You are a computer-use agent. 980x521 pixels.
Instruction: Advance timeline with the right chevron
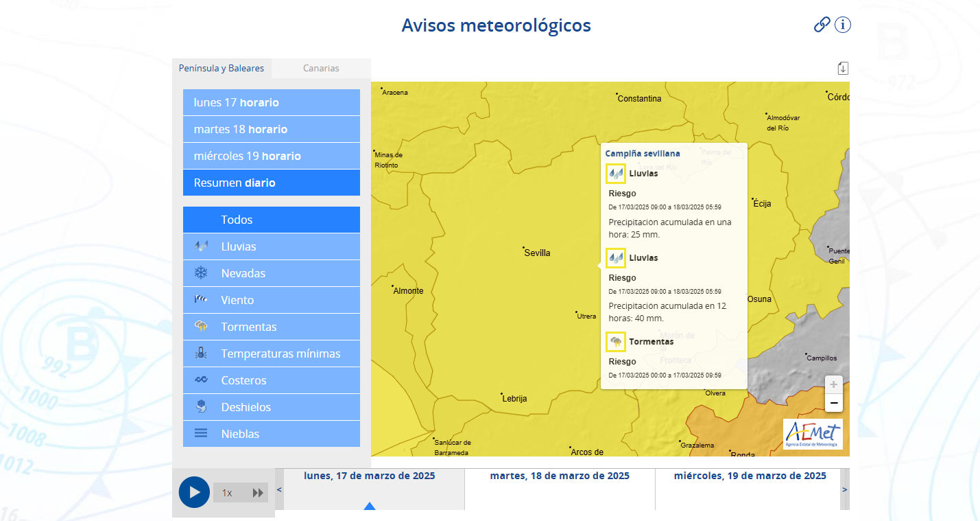coord(845,490)
